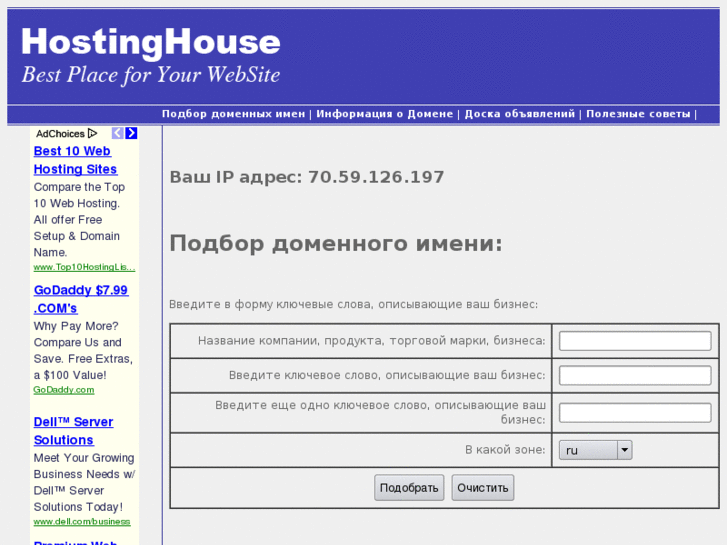
Task: Focus the first keyword input field
Action: (635, 375)
